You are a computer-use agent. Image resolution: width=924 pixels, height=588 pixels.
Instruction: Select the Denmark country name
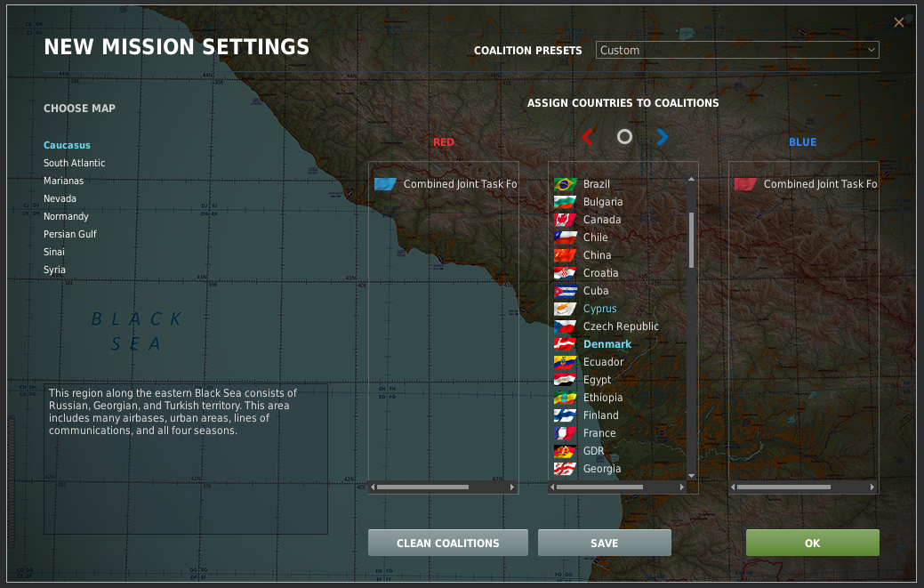pyautogui.click(x=607, y=344)
